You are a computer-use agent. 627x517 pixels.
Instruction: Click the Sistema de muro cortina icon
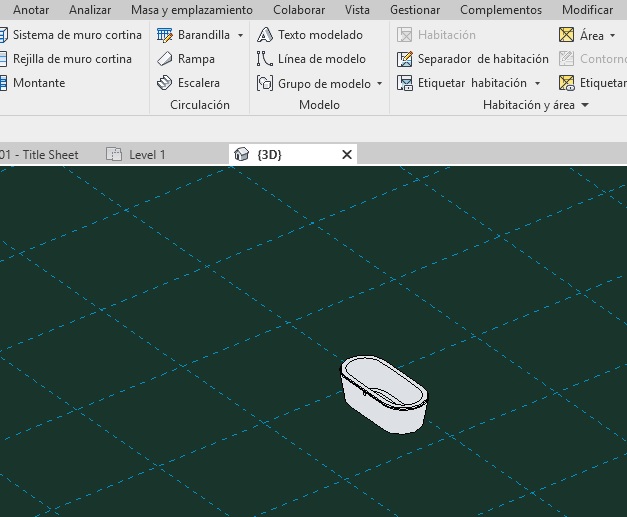[4, 35]
